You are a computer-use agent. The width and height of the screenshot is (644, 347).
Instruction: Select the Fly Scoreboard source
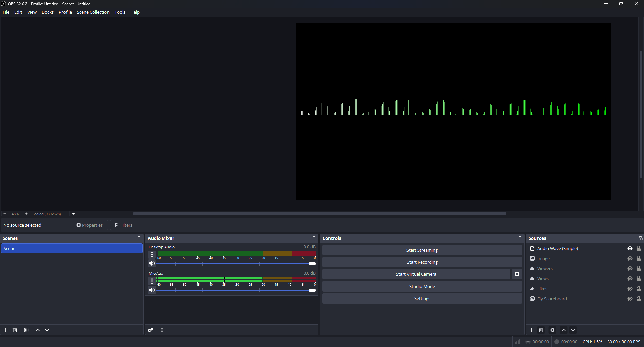(x=552, y=299)
